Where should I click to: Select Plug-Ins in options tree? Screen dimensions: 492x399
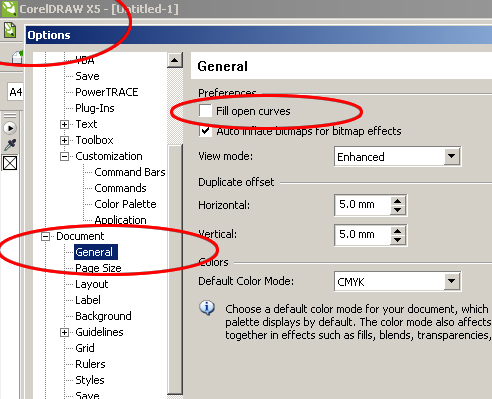coord(95,108)
